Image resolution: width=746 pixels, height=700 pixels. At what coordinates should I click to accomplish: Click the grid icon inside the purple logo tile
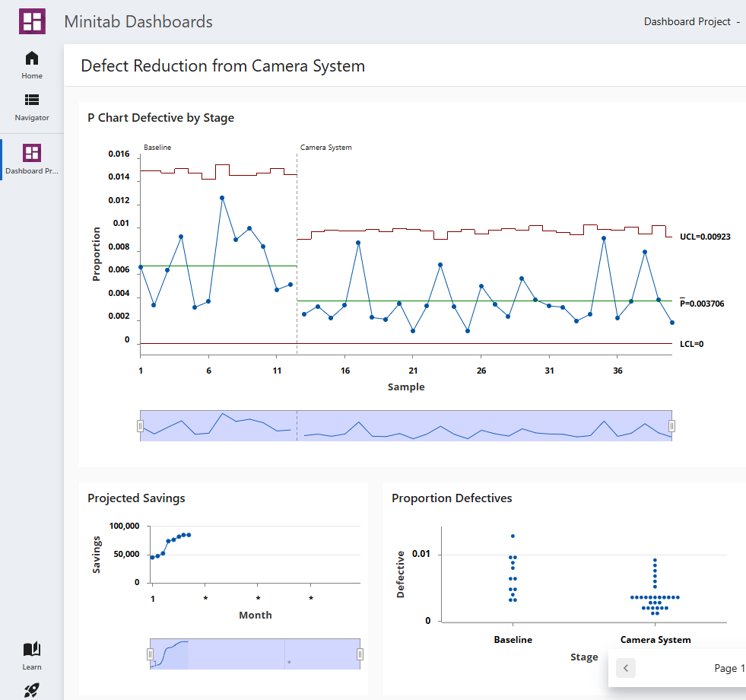(x=31, y=21)
